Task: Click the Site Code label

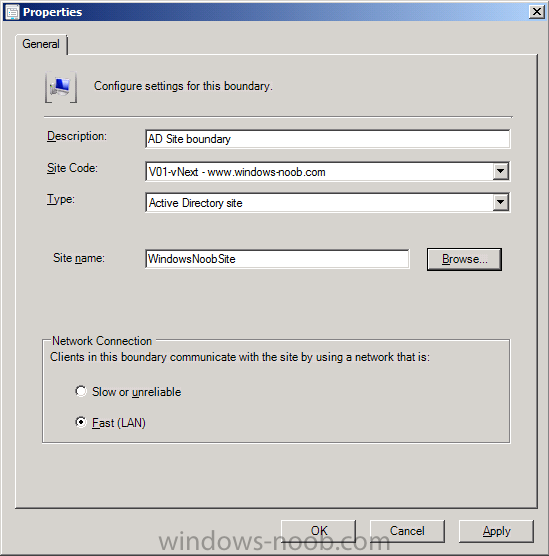Action: pyautogui.click(x=72, y=168)
